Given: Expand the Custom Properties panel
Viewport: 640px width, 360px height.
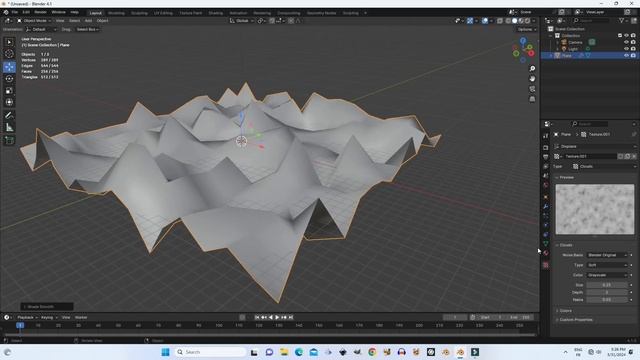Looking at the screenshot, I should 576,320.
